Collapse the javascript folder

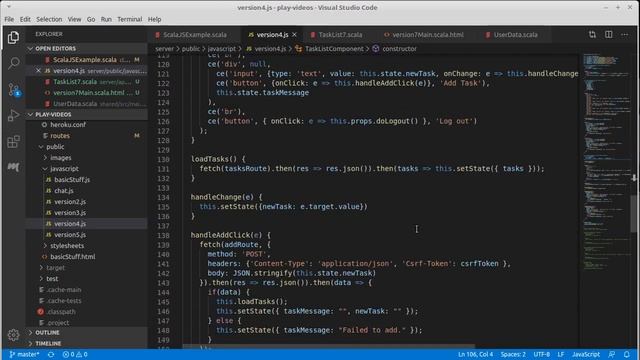point(64,169)
